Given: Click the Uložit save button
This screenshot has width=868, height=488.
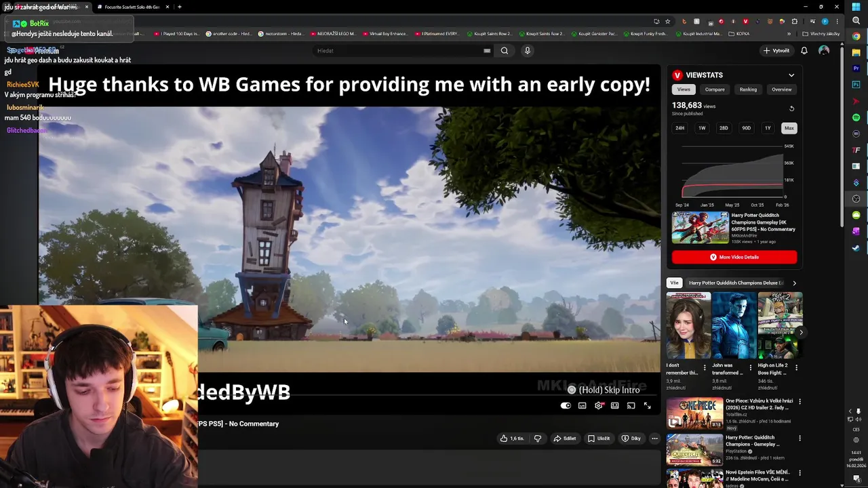Looking at the screenshot, I should pos(599,439).
